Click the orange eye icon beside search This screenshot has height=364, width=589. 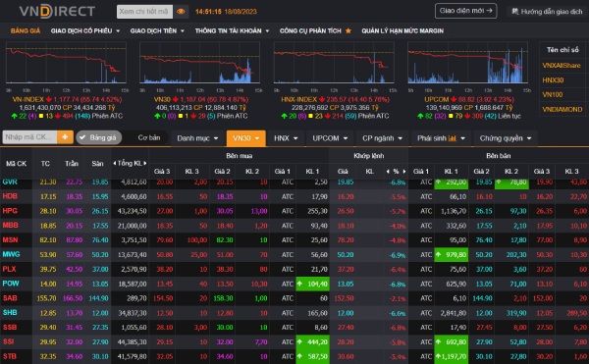point(181,12)
